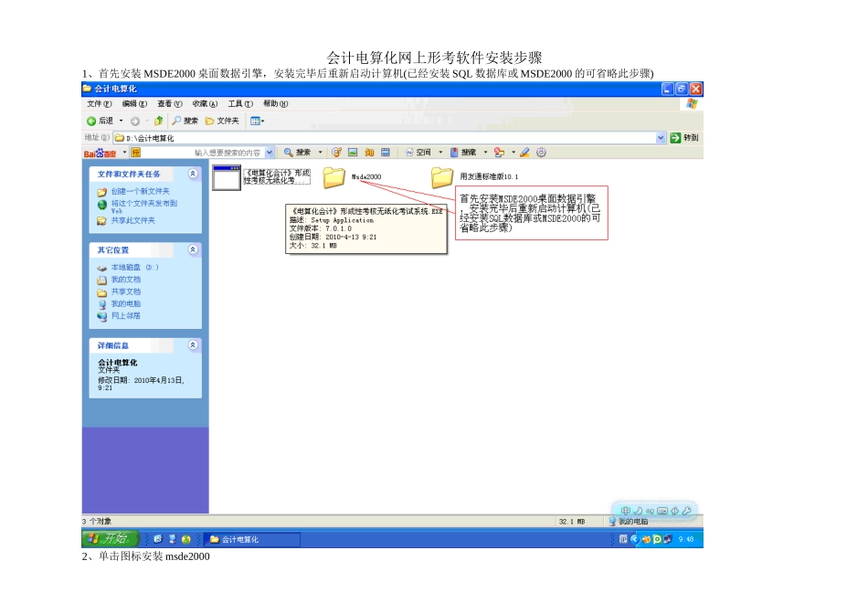This screenshot has width=868, height=614.
Task: Go up one folder level
Action: tap(159, 121)
